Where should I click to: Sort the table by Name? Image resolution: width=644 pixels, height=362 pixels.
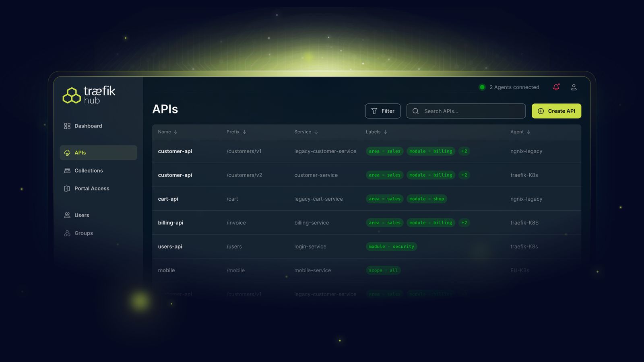[x=167, y=132]
